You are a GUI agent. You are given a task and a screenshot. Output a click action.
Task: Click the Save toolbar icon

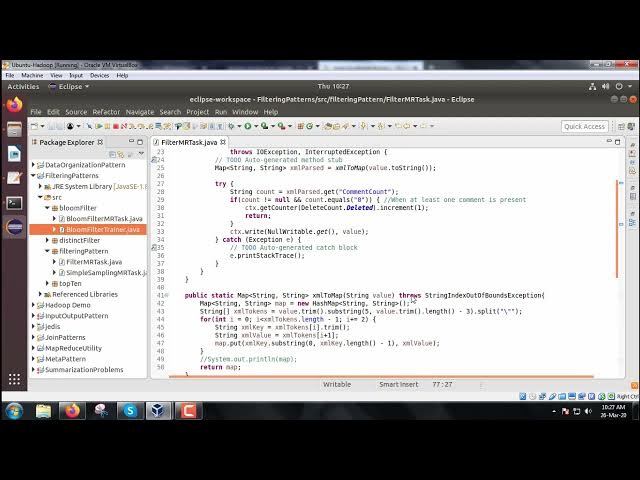(52, 126)
